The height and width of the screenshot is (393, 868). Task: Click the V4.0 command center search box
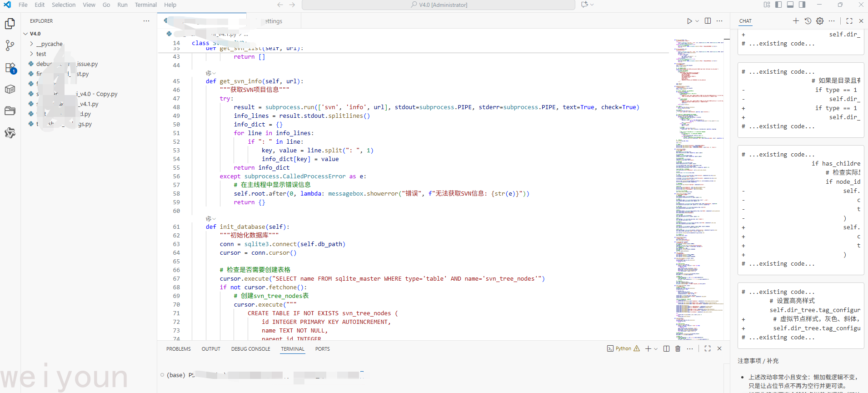439,5
